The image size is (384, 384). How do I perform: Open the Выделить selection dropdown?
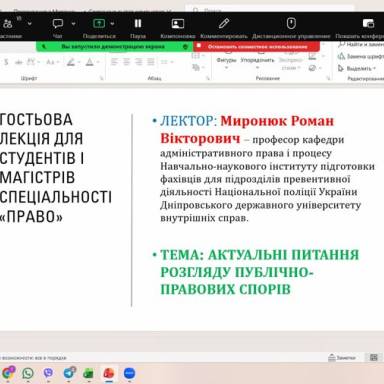(357, 68)
